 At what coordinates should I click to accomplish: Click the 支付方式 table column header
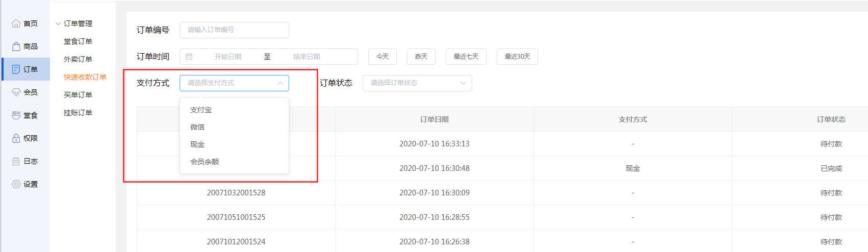click(633, 119)
